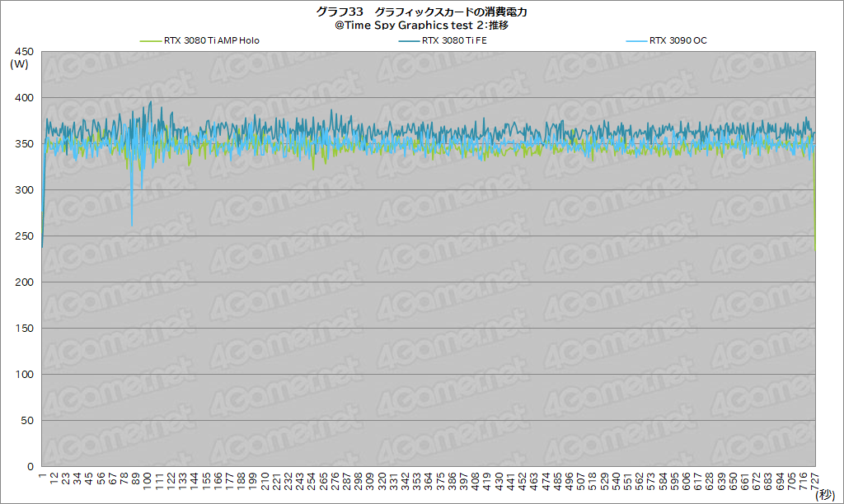
Task: Click the x-axis tick label 540
Action: (616, 481)
